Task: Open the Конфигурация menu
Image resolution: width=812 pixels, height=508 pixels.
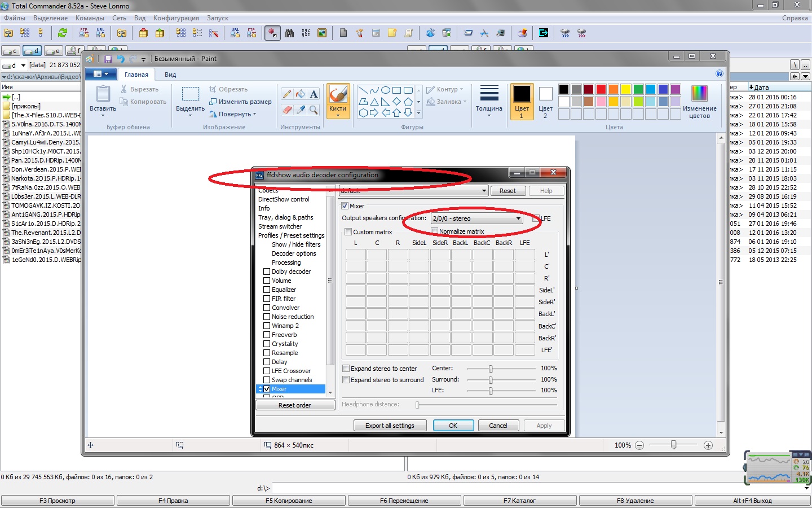Action: (176, 18)
